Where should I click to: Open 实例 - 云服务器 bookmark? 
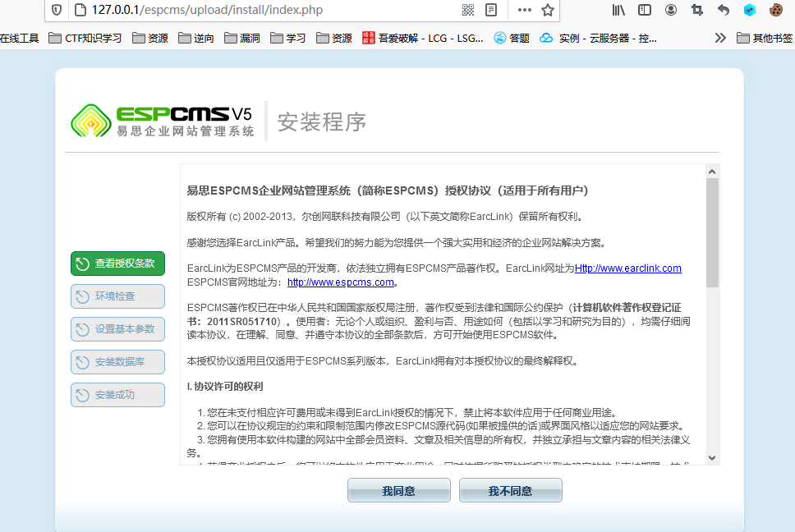(598, 38)
